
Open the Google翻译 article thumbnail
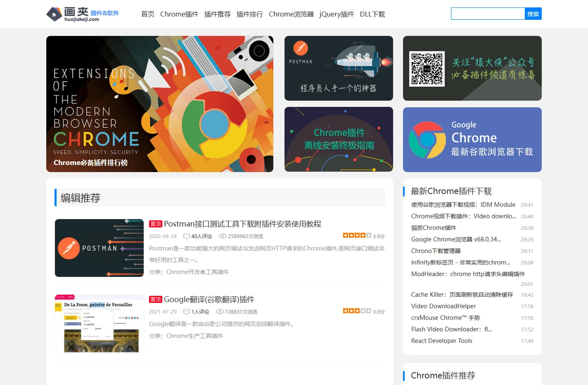(99, 324)
